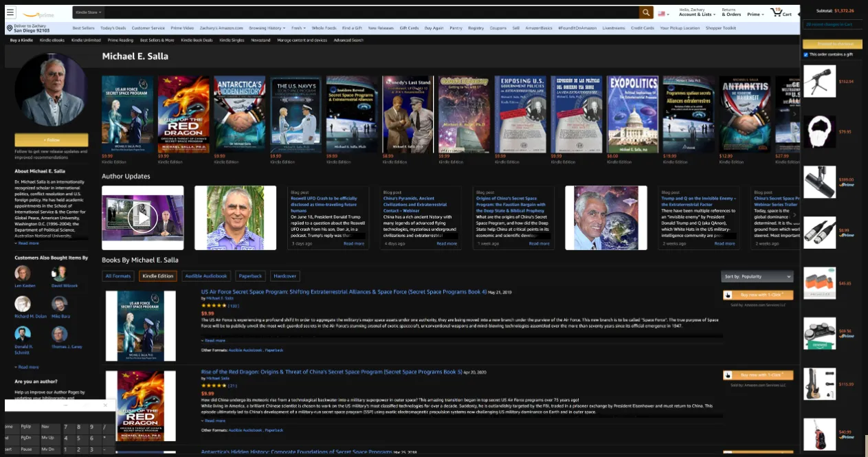
Task: Select the Hardcover format tab
Action: click(285, 276)
